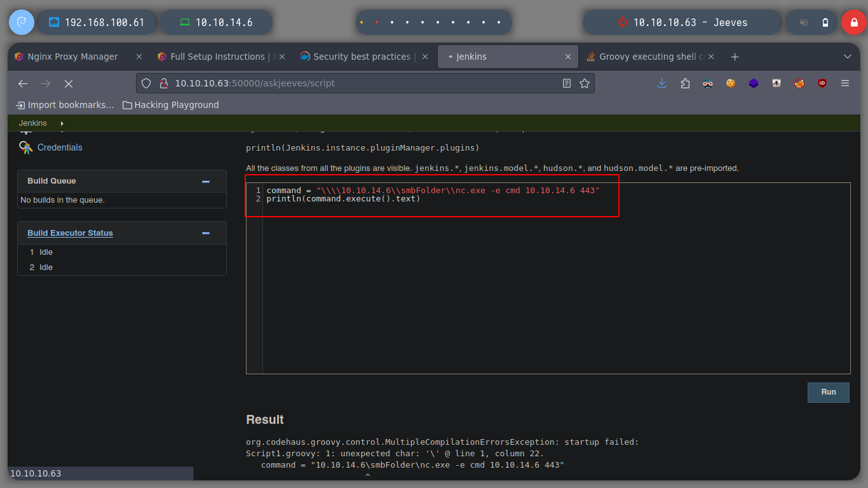This screenshot has width=868, height=488.
Task: Click executor 1 Idle row
Action: point(122,252)
